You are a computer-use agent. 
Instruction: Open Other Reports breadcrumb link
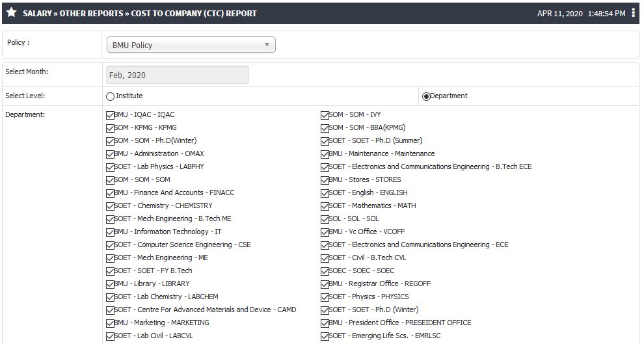pos(91,13)
